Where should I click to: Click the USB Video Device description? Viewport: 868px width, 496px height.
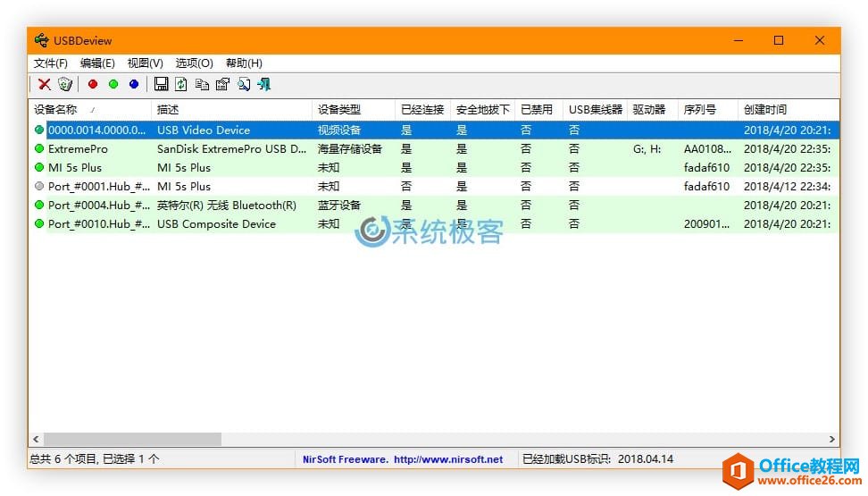coord(204,130)
